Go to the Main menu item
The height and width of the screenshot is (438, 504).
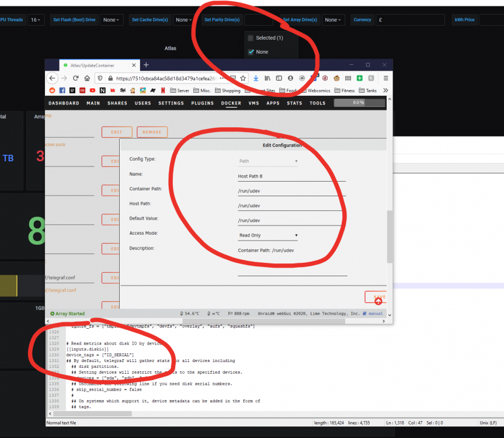point(93,103)
